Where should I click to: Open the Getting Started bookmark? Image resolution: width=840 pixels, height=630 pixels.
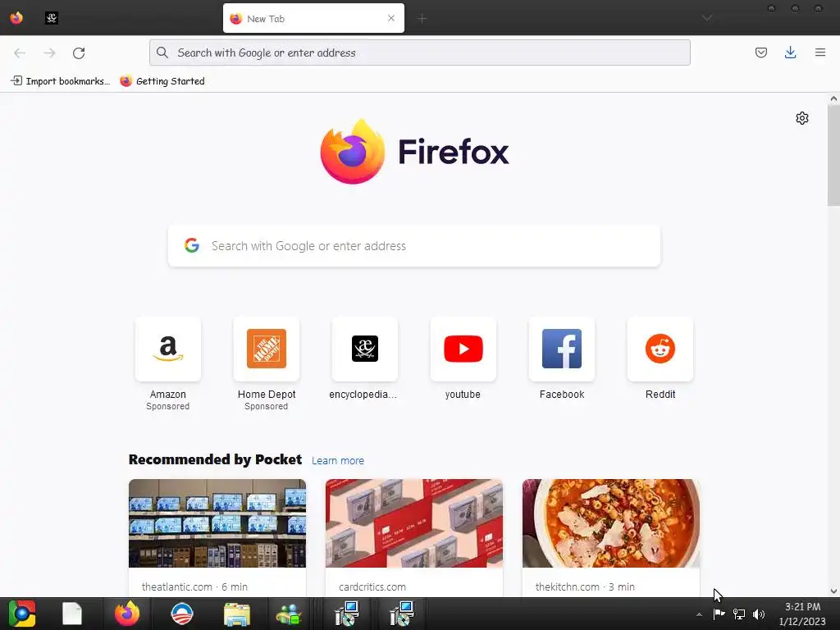point(162,81)
